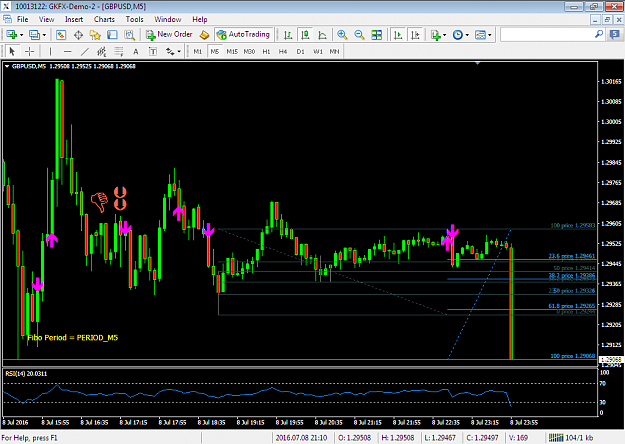The width and height of the screenshot is (625, 444).
Task: Zoom in on the chart
Action: click(342, 35)
